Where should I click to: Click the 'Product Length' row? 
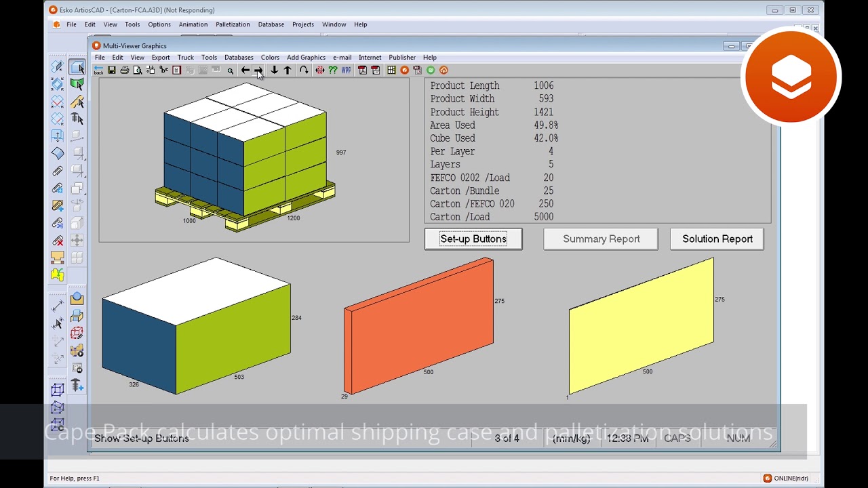pyautogui.click(x=492, y=85)
